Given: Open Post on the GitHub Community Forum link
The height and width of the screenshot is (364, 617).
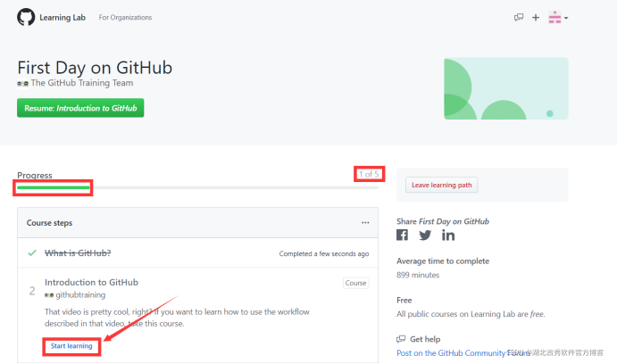Looking at the screenshot, I should click(x=463, y=353).
